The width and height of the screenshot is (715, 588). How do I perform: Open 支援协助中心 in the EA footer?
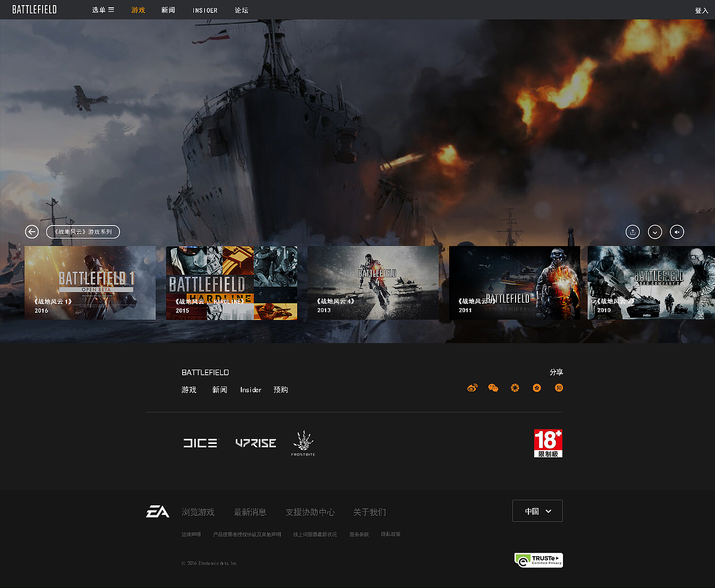pyautogui.click(x=310, y=512)
